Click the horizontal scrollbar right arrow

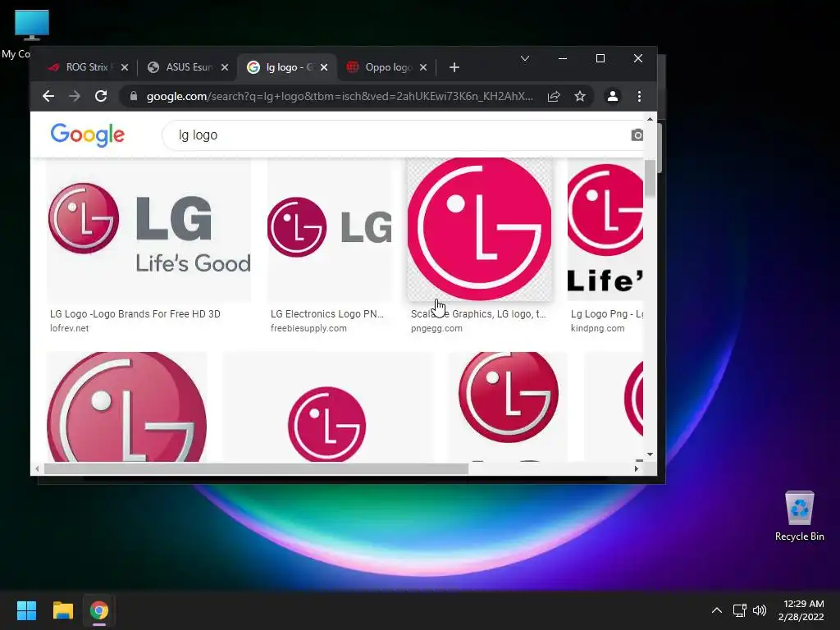pyautogui.click(x=636, y=468)
